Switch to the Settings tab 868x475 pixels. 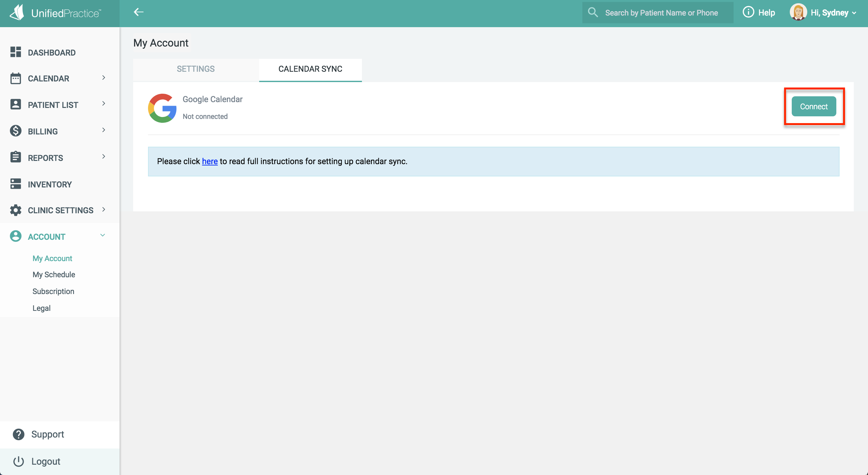(196, 69)
